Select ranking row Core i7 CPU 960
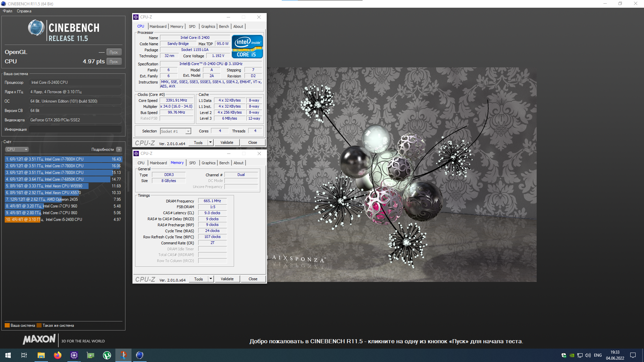644x362 pixels. 63,206
